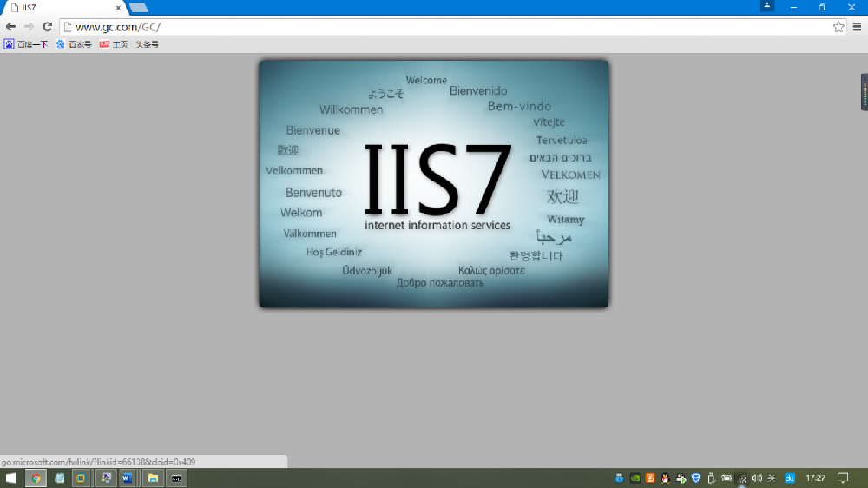Bookmark this page with the star icon
The width and height of the screenshot is (868, 488).
[838, 27]
